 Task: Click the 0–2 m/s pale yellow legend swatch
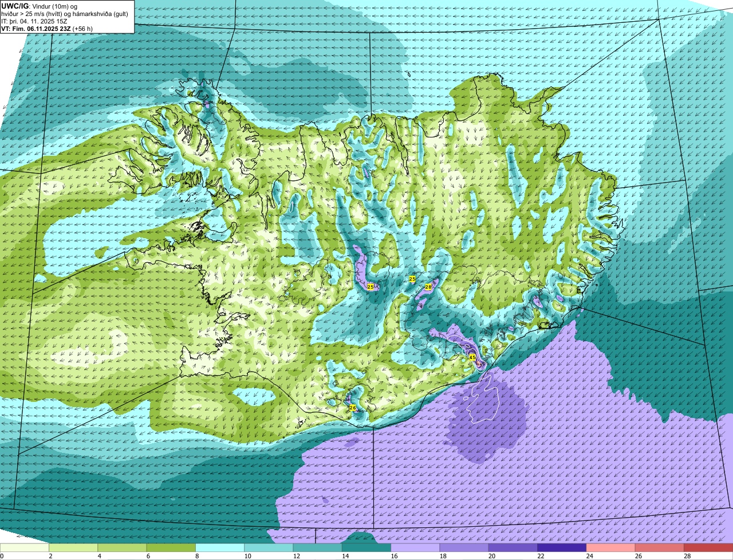(x=25, y=548)
